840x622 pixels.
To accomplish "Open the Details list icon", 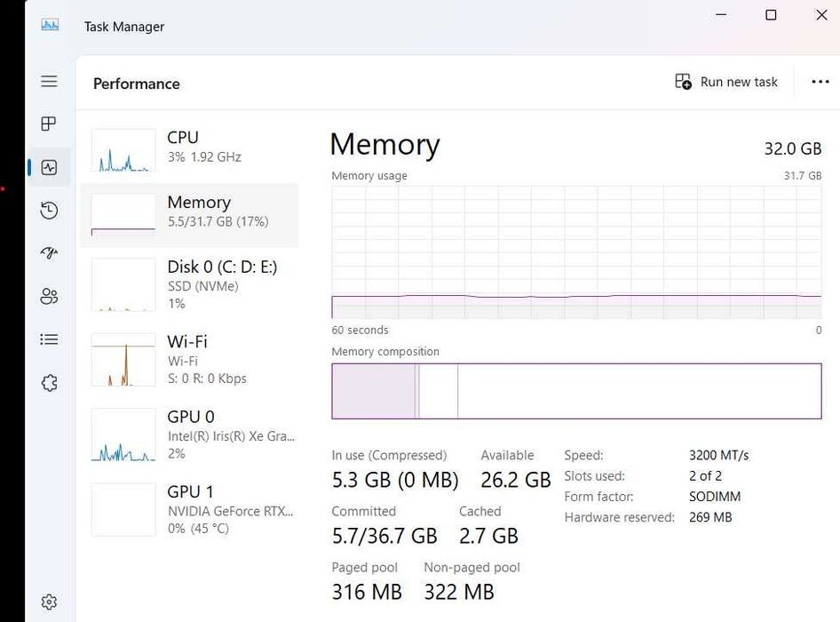I will coord(49,339).
